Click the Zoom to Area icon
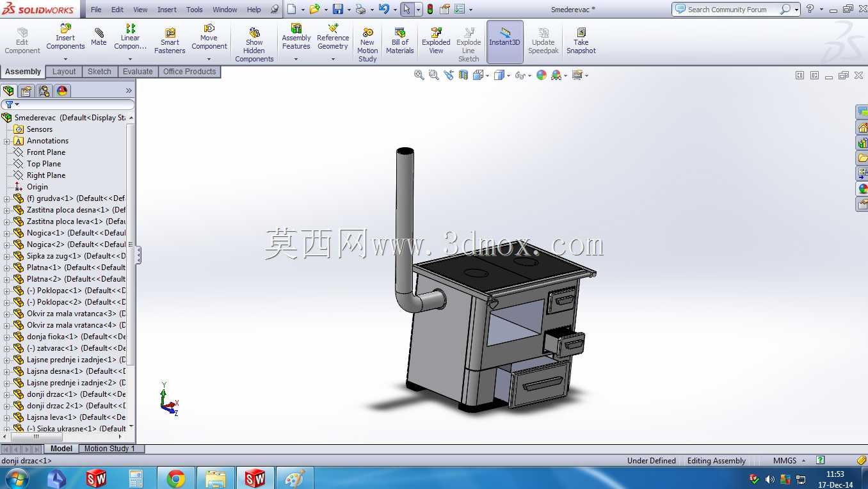This screenshot has height=489, width=868. pyautogui.click(x=433, y=75)
